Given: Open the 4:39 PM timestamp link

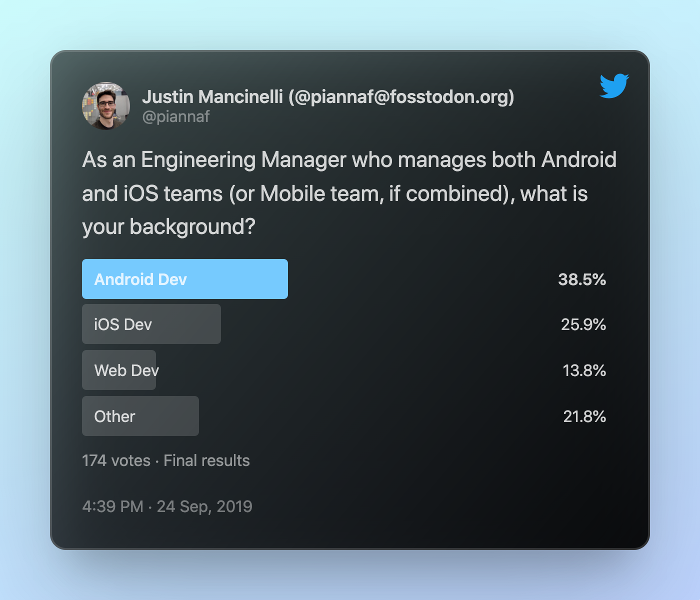Looking at the screenshot, I should click(x=112, y=506).
